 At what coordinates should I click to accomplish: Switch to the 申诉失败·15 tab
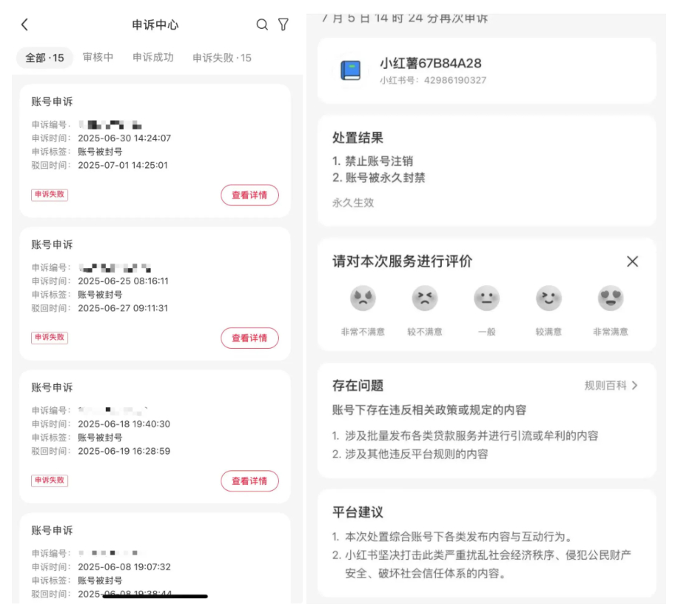pyautogui.click(x=222, y=58)
